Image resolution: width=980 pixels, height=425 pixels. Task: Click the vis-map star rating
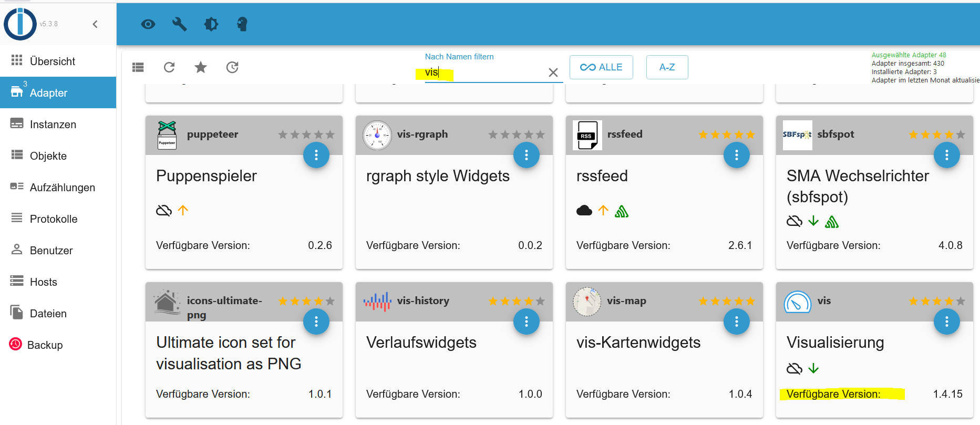[727, 301]
